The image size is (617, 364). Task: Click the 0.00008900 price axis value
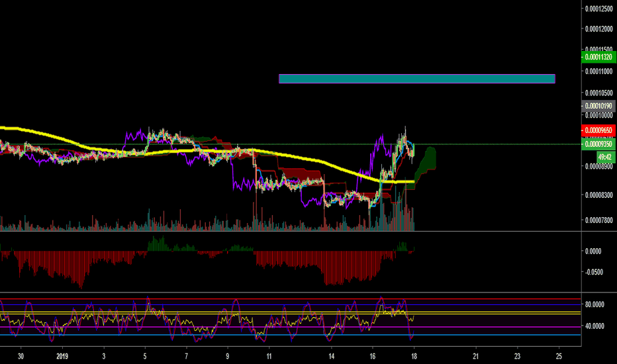click(598, 167)
